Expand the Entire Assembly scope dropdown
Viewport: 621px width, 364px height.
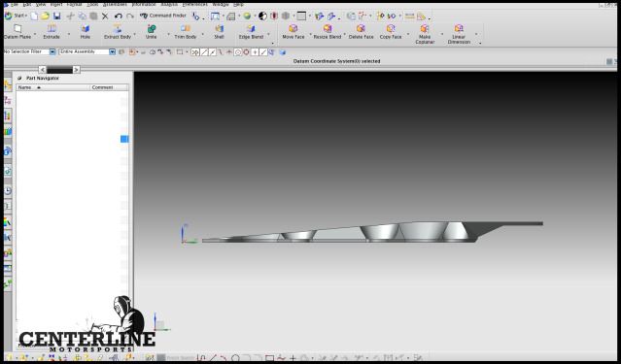87,51
